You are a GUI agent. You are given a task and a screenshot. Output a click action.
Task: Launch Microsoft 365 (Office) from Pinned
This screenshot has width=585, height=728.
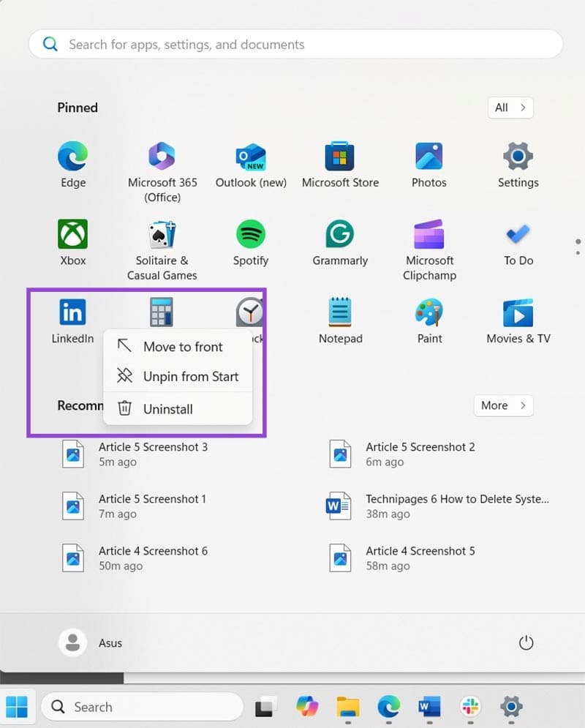(162, 172)
